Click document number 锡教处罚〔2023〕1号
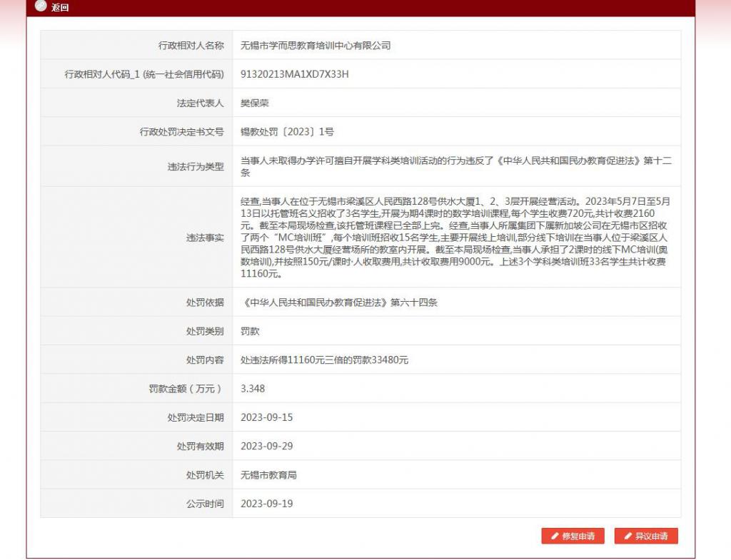Viewport: 731px width, 560px height. coord(287,132)
